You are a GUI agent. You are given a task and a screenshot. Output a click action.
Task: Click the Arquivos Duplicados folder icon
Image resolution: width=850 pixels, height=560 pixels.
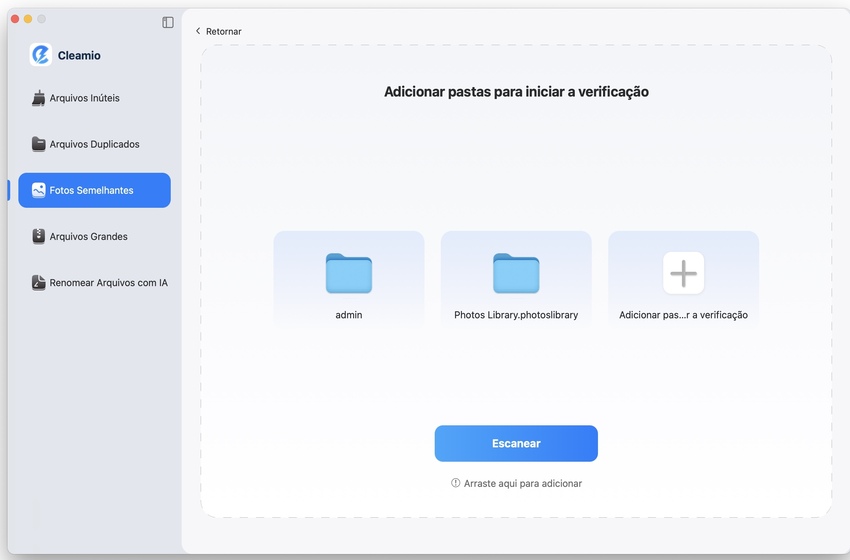point(38,144)
